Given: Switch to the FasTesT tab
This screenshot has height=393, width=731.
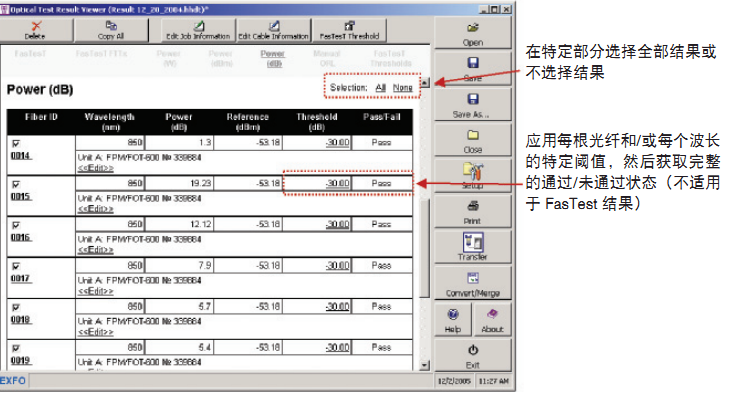Looking at the screenshot, I should (x=30, y=54).
